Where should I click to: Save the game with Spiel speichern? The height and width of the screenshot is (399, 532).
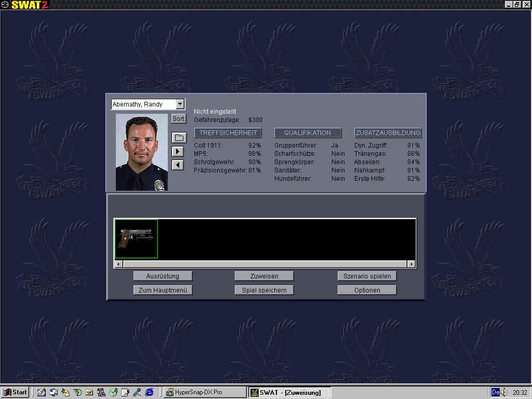click(x=264, y=290)
